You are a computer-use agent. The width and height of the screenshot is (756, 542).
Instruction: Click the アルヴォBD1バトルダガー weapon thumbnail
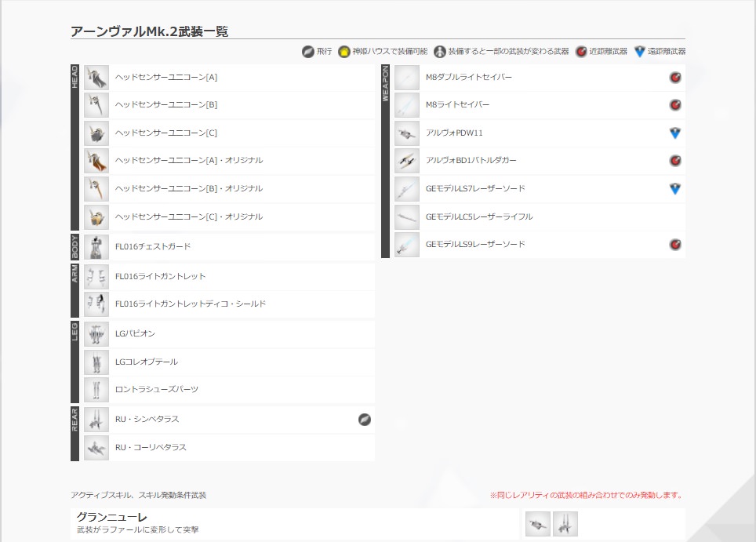(x=407, y=161)
